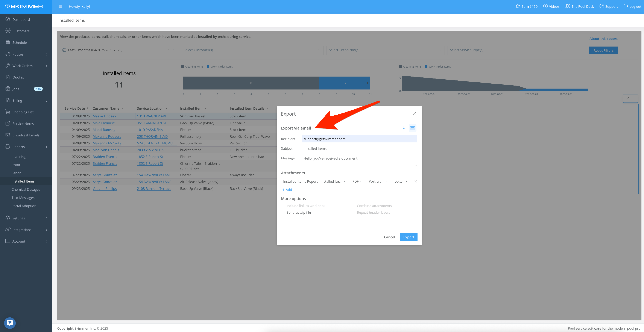Open the chat support bubble icon
This screenshot has height=332, width=644.
pos(10,323)
